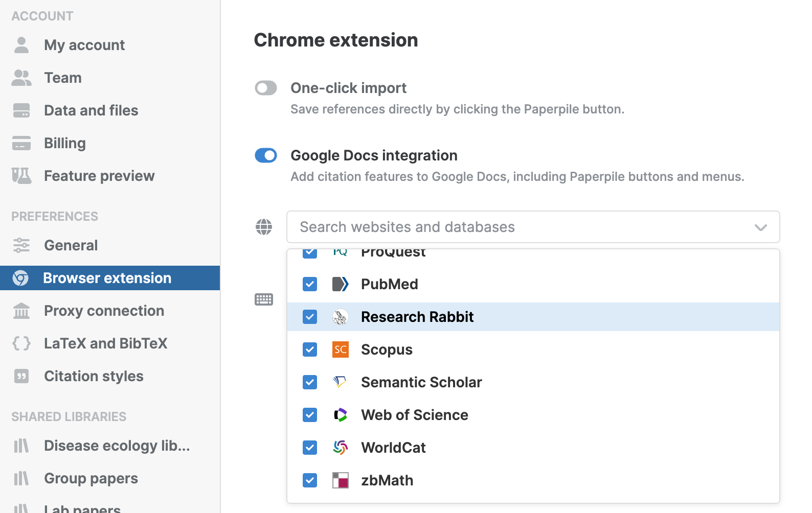Screen dimensions: 812x513
Task: Uncheck the PubMed checkbox
Action: coord(310,284)
